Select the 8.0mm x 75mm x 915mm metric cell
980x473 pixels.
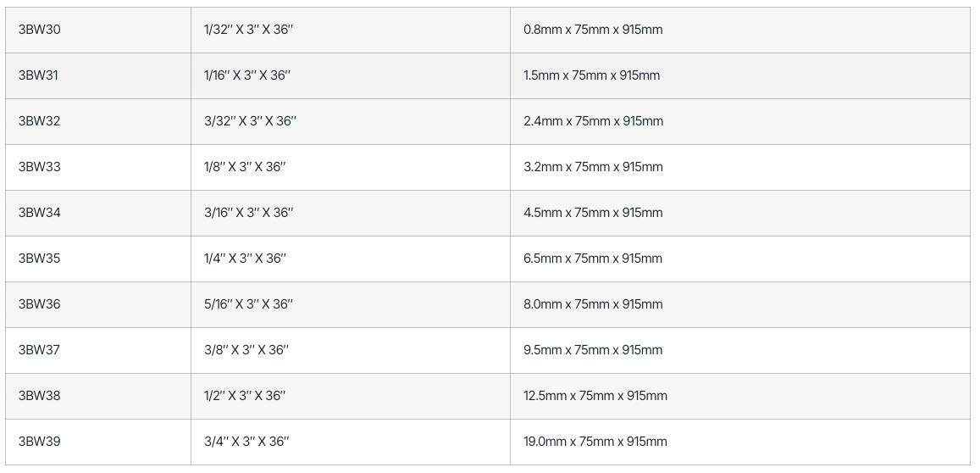point(593,304)
